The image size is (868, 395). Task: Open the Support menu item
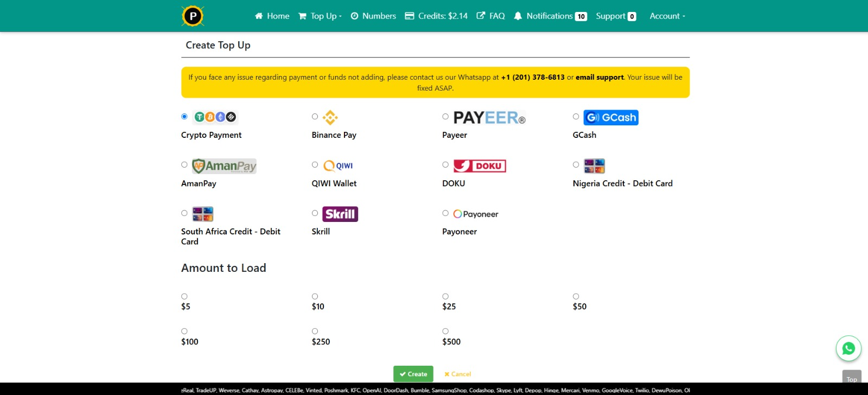point(616,16)
